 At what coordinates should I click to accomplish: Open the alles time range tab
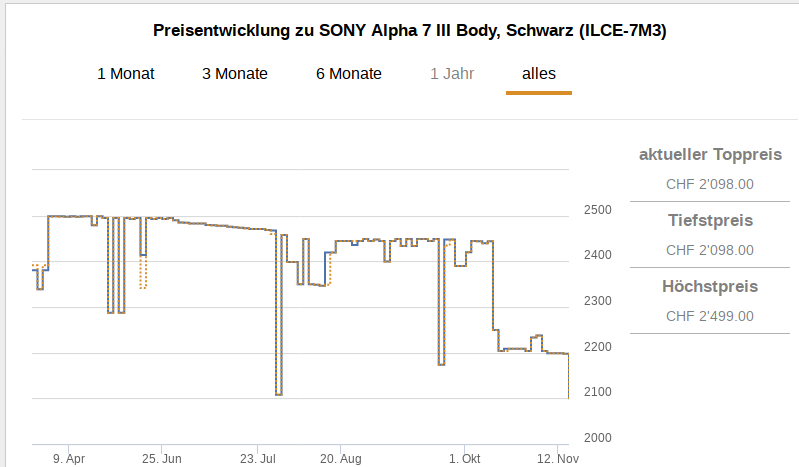539,74
